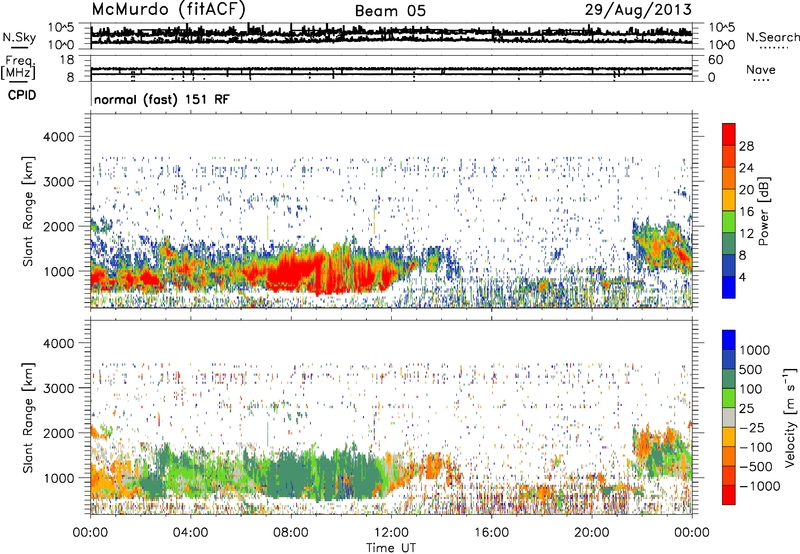
Task: Click the '28' label on the power colorbar
Action: [x=746, y=146]
